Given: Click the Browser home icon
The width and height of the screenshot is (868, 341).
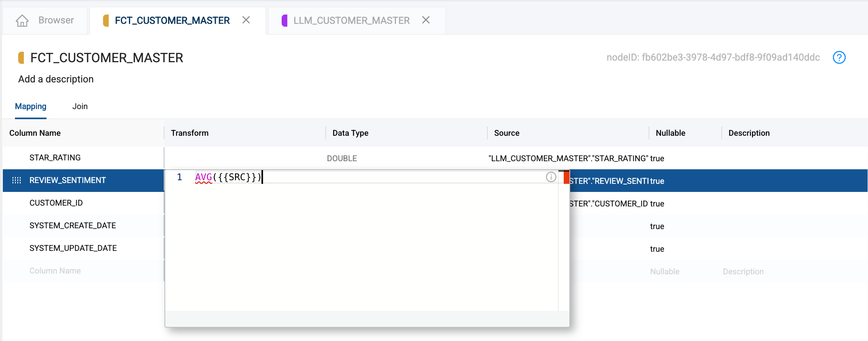Looking at the screenshot, I should [22, 21].
